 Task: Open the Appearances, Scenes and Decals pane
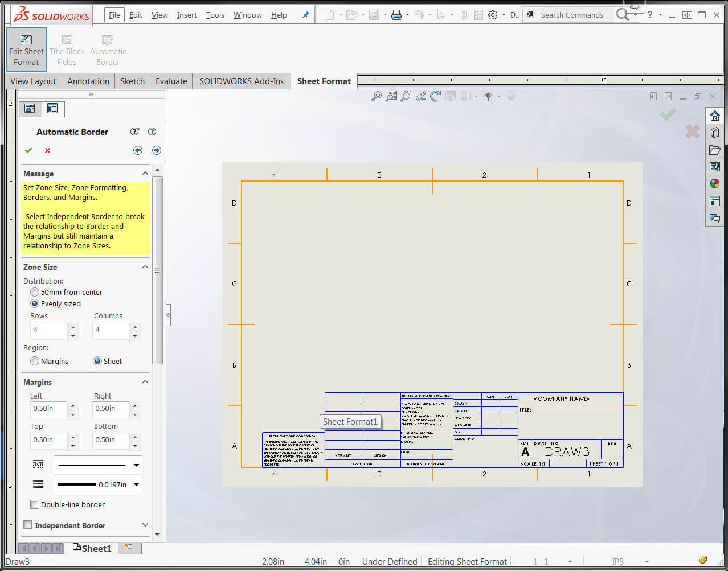tap(715, 183)
